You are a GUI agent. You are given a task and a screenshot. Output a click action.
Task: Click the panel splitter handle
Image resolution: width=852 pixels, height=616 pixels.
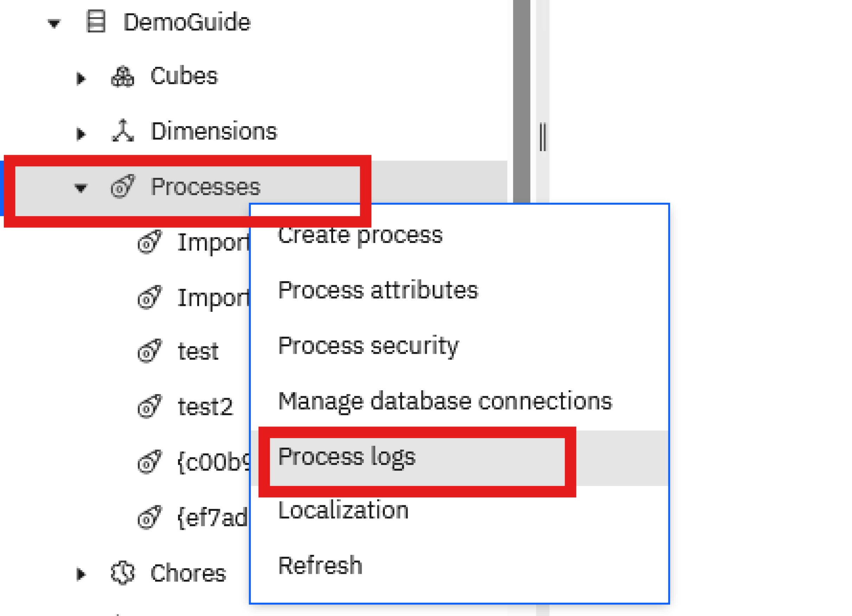543,137
